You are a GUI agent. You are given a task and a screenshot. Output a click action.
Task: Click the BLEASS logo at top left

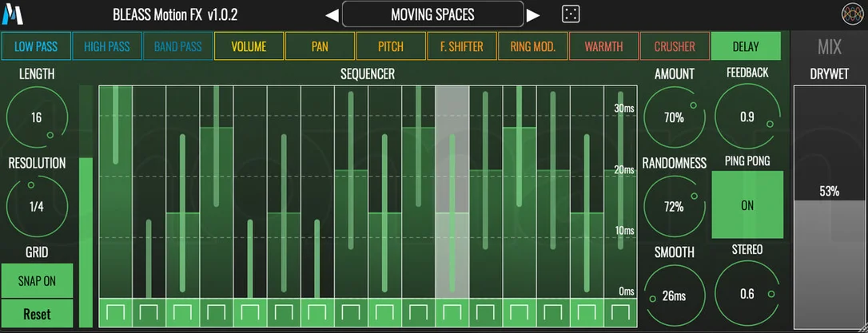12,14
